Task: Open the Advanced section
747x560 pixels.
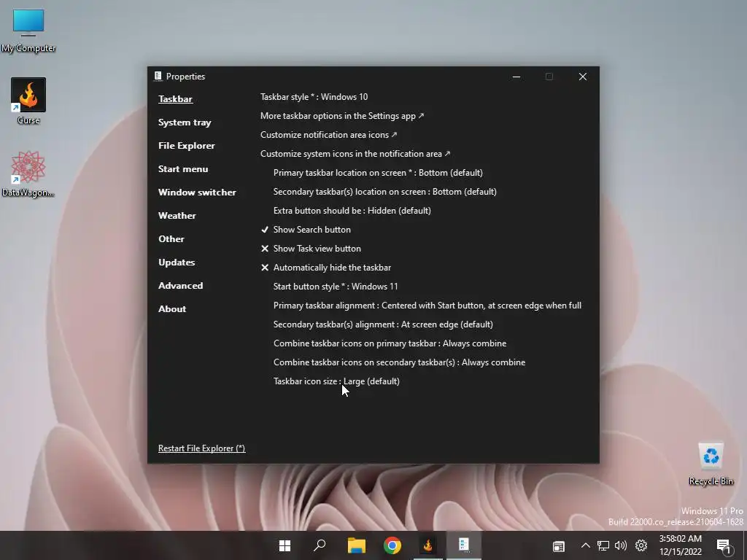Action: pyautogui.click(x=181, y=286)
